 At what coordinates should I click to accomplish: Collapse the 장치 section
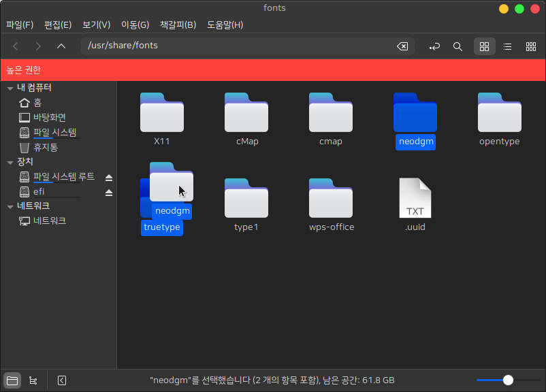(x=10, y=163)
